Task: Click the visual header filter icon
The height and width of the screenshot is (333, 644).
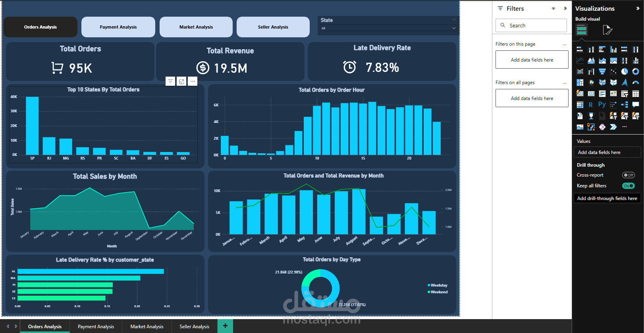Action: (x=170, y=81)
